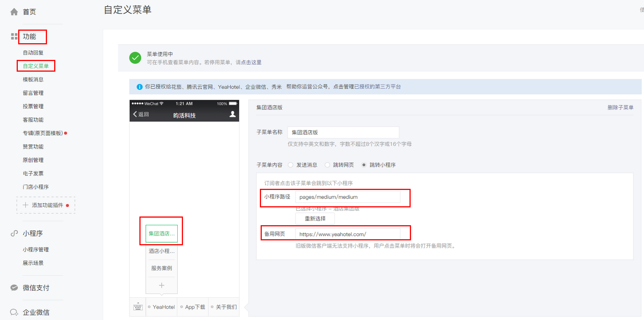Click the blue info icon in the notice bar

pos(139,87)
